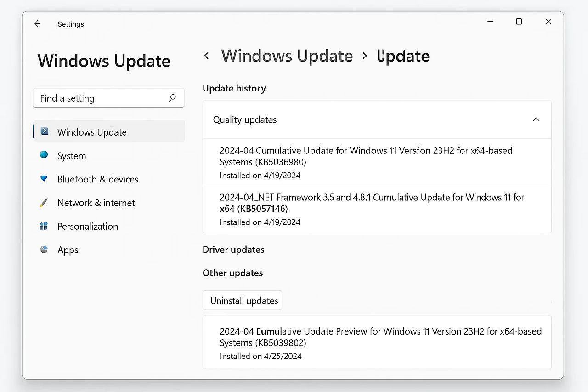Image resolution: width=588 pixels, height=392 pixels.
Task: Click the breadcrumb separator chevron
Action: click(365, 56)
